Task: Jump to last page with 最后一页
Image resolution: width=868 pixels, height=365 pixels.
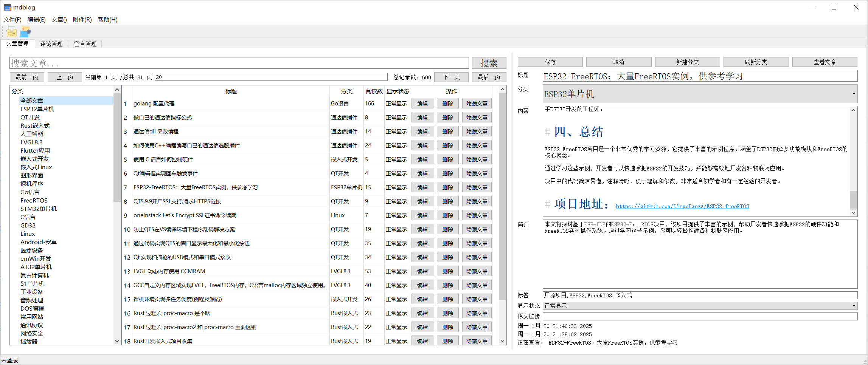Action: 489,77
